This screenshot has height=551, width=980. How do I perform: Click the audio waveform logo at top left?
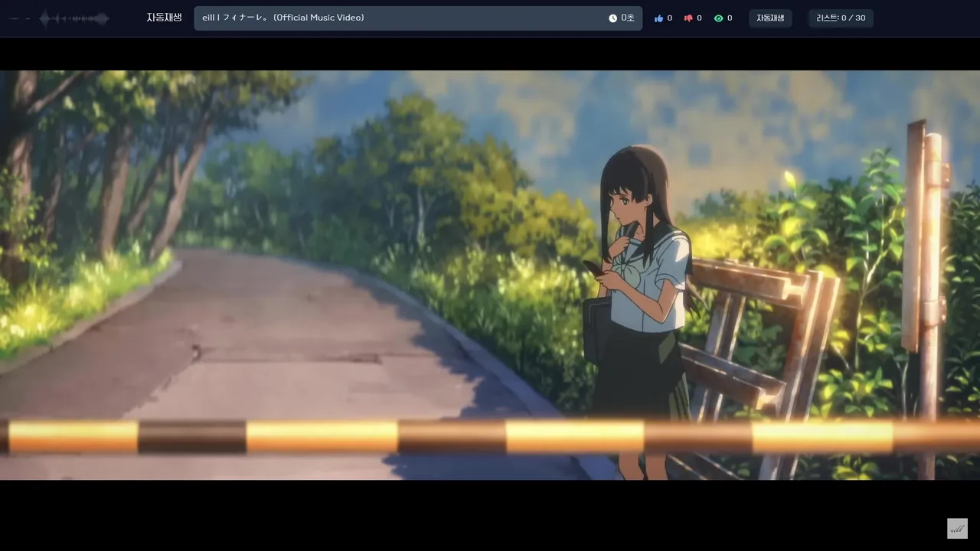[60, 18]
